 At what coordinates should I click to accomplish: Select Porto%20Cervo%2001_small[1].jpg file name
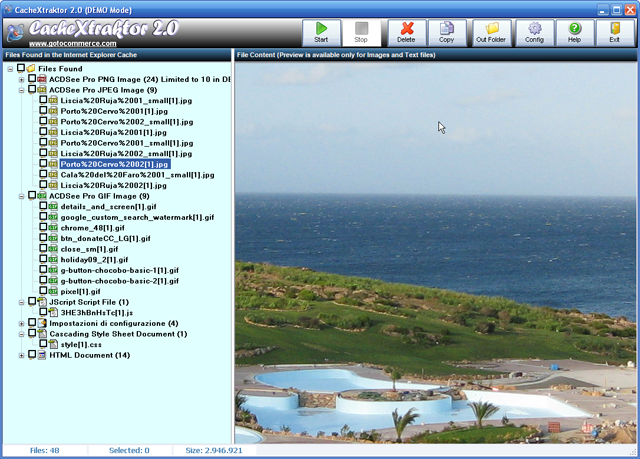[127, 143]
